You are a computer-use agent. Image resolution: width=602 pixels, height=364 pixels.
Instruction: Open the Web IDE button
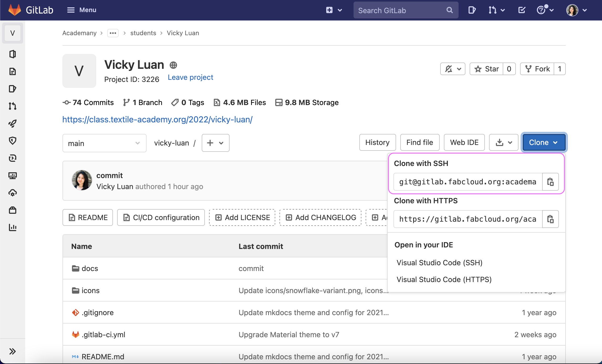coord(464,142)
